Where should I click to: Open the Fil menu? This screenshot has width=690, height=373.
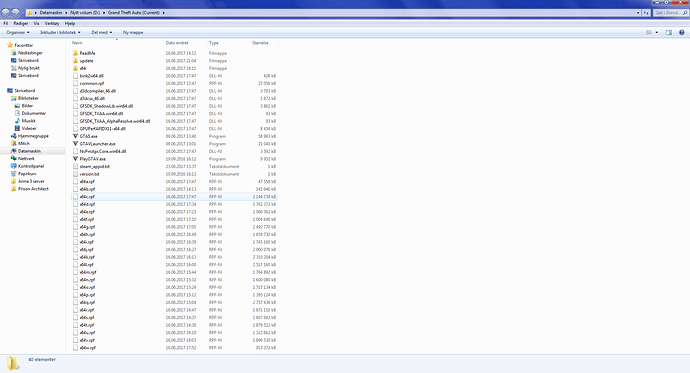[6, 23]
